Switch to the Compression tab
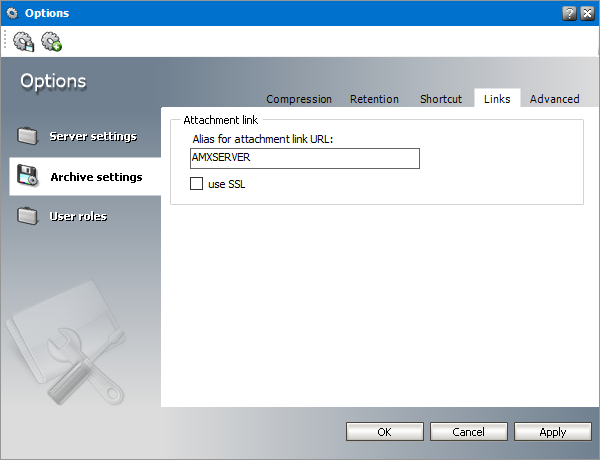This screenshot has height=460, width=600. point(299,99)
